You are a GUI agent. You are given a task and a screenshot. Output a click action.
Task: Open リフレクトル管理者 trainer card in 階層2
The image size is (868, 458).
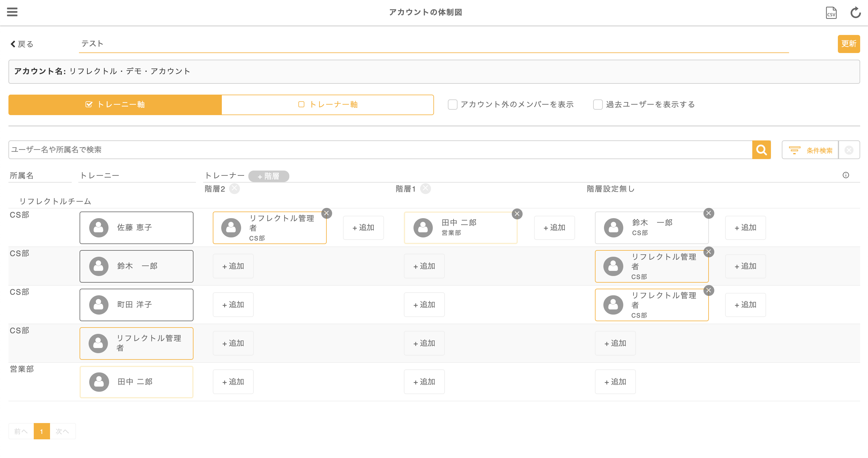(269, 228)
